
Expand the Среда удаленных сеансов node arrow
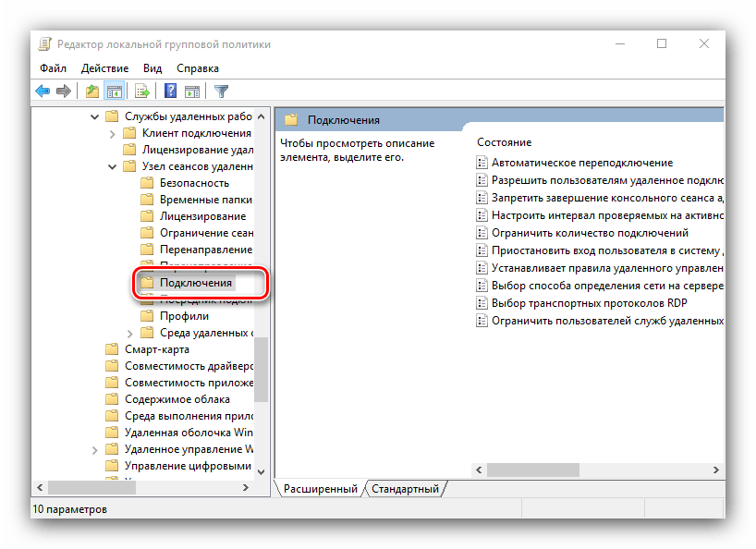[x=128, y=333]
